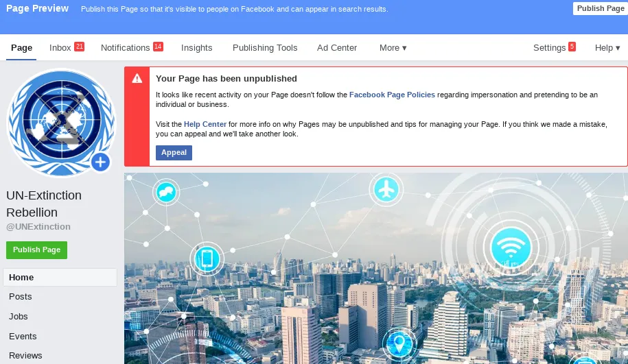The width and height of the screenshot is (628, 364).
Task: Click the plus icon on profile picture
Action: (100, 162)
